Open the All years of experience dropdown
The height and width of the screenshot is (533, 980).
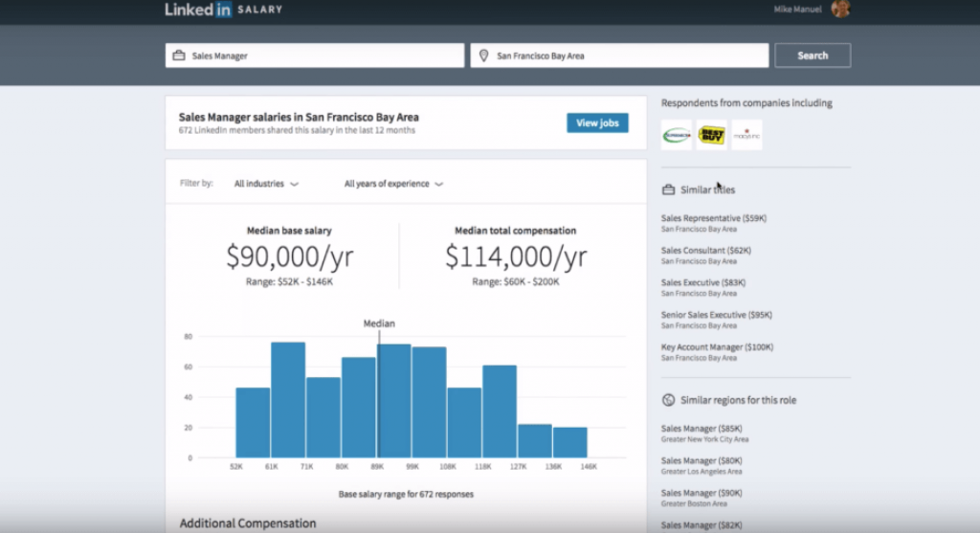393,184
